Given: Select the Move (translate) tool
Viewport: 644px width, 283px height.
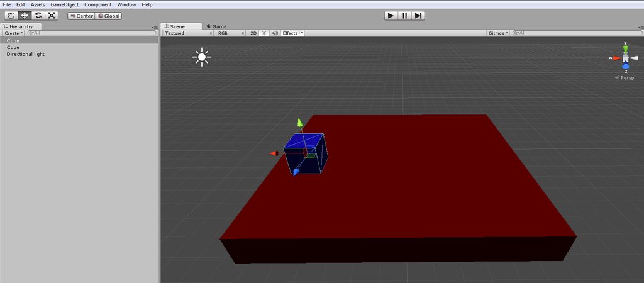Looking at the screenshot, I should [x=25, y=16].
